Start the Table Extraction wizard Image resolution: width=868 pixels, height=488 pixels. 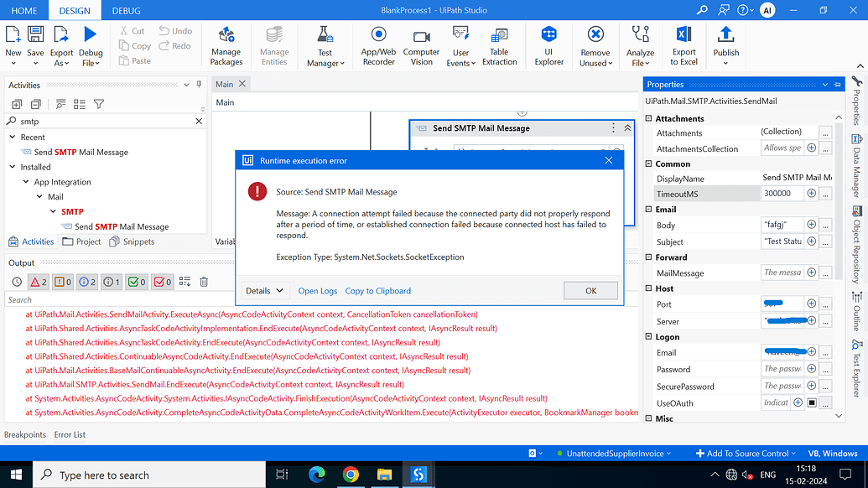499,45
